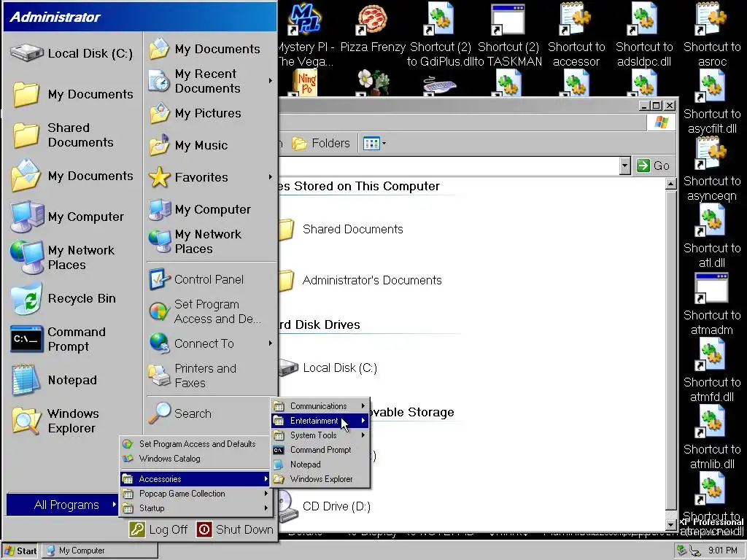Open Administrator's Documents folder
The height and width of the screenshot is (560, 747).
coord(361,280)
